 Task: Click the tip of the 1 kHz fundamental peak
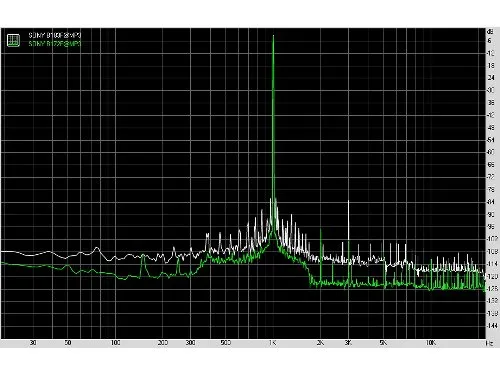click(273, 36)
